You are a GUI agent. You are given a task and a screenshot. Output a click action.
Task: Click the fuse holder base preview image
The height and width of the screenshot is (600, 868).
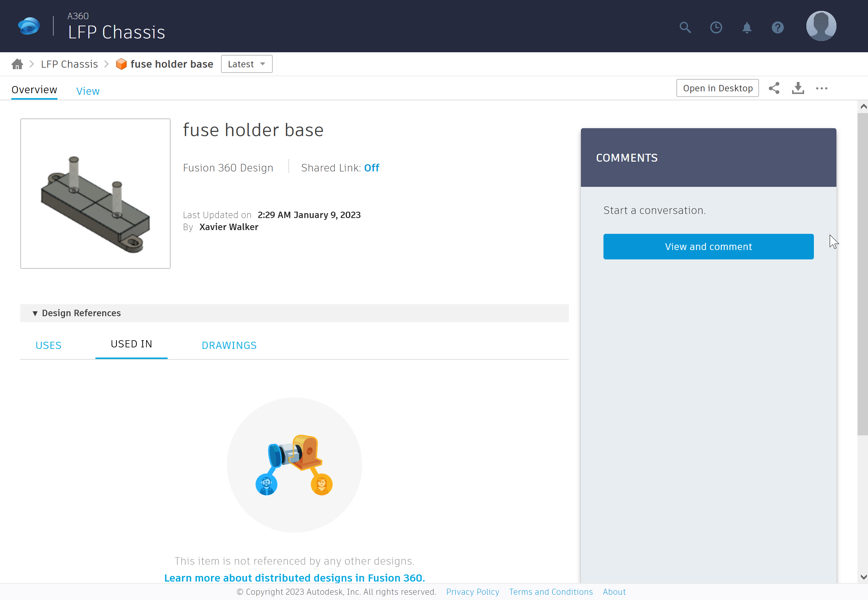click(95, 194)
